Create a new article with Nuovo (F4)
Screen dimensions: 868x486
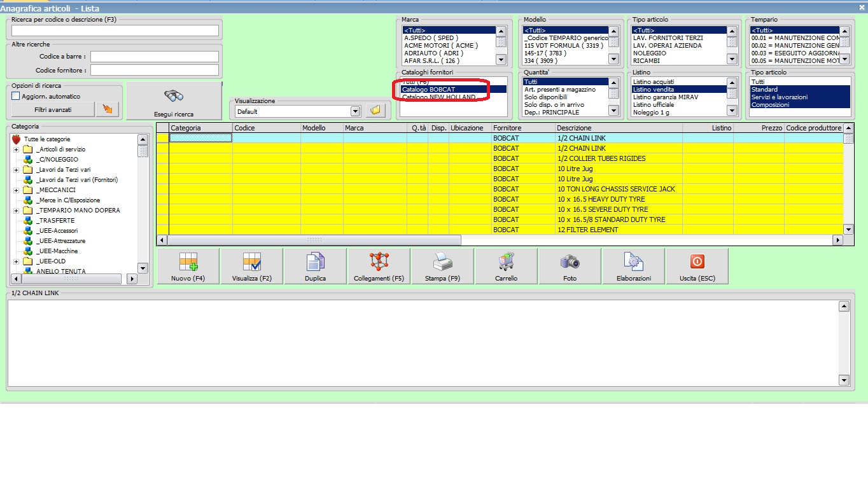188,266
